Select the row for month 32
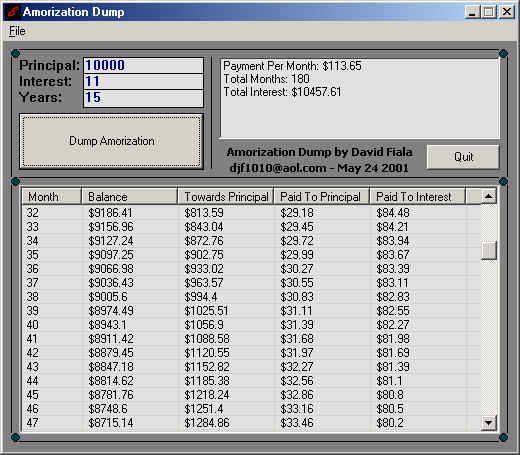Image resolution: width=520 pixels, height=455 pixels. (251, 213)
